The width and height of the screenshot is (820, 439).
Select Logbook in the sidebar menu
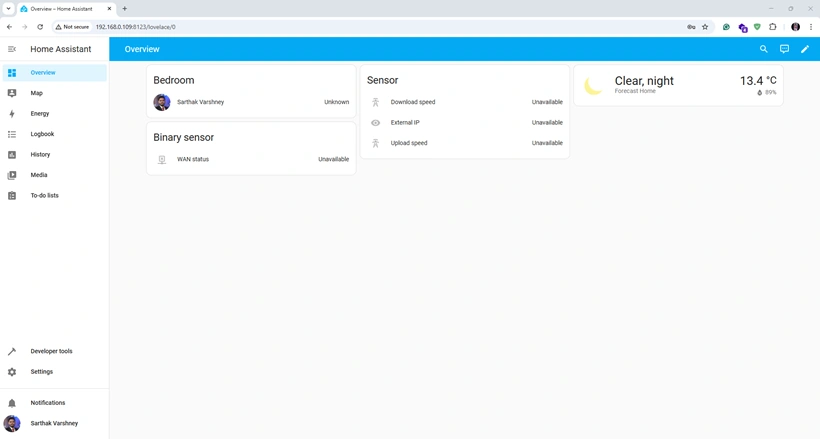(42, 134)
